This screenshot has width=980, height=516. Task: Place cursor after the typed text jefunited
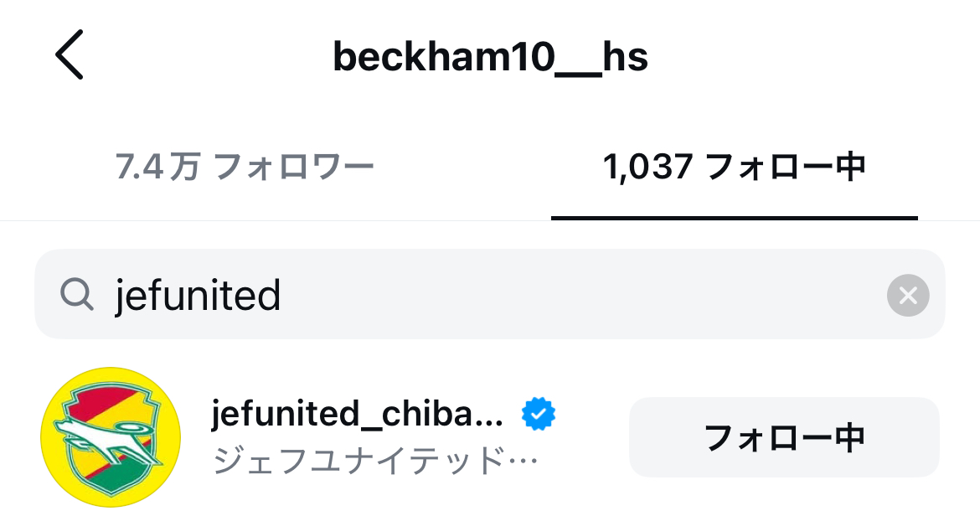click(x=282, y=295)
